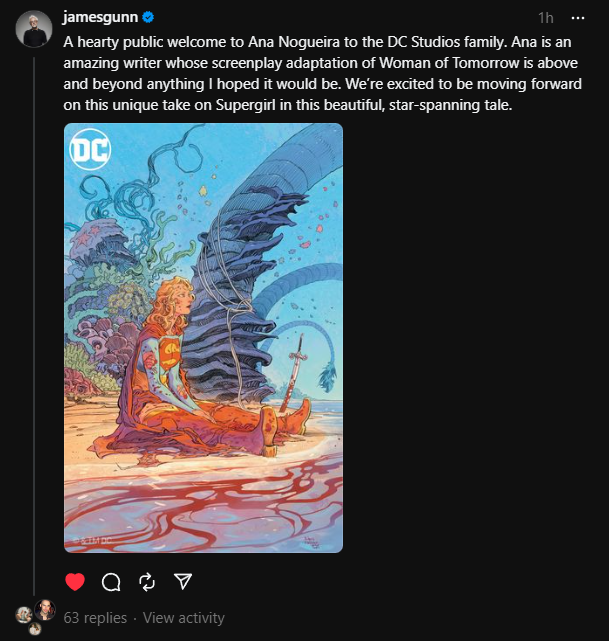
Task: Click the 1h post timestamp
Action: 546,18
